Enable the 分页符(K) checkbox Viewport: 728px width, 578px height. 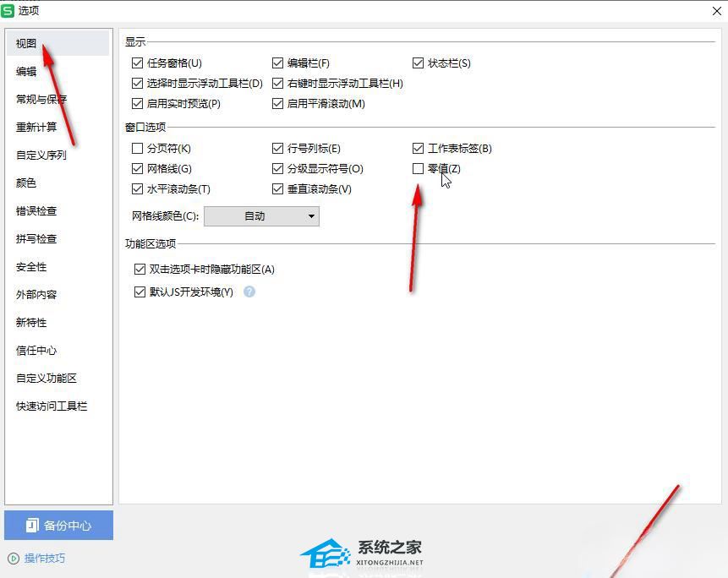[x=137, y=149]
